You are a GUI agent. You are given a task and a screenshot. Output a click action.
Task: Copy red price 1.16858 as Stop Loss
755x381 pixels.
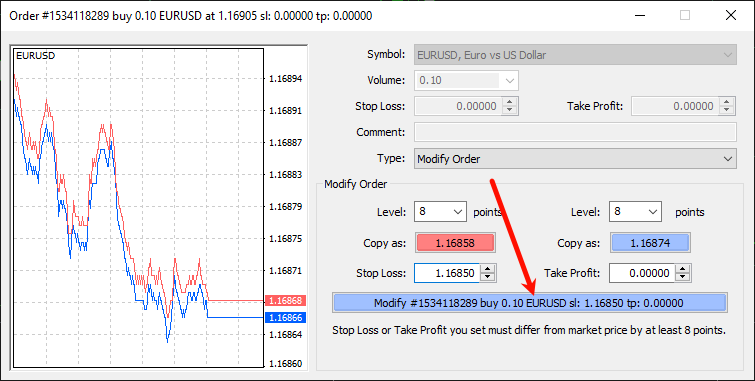coord(455,243)
